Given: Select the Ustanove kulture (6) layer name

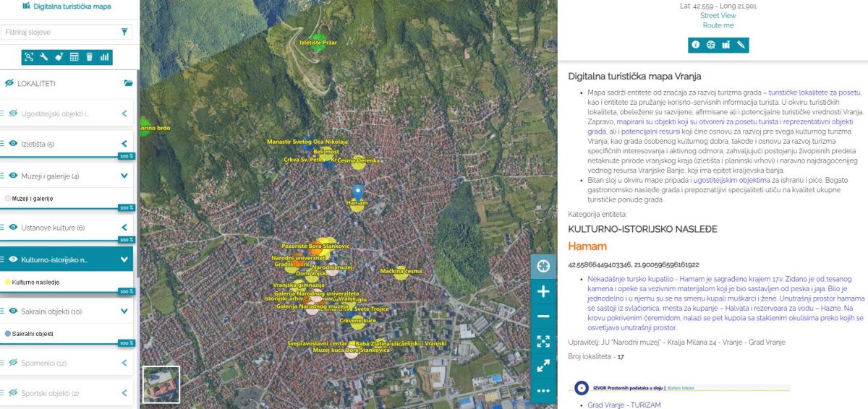Looking at the screenshot, I should click(53, 228).
